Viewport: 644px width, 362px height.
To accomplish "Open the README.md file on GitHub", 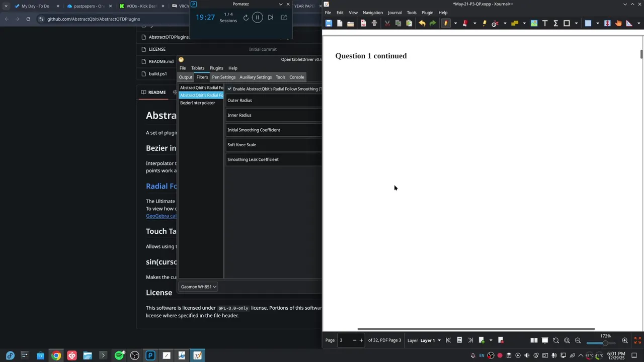I will [161, 61].
